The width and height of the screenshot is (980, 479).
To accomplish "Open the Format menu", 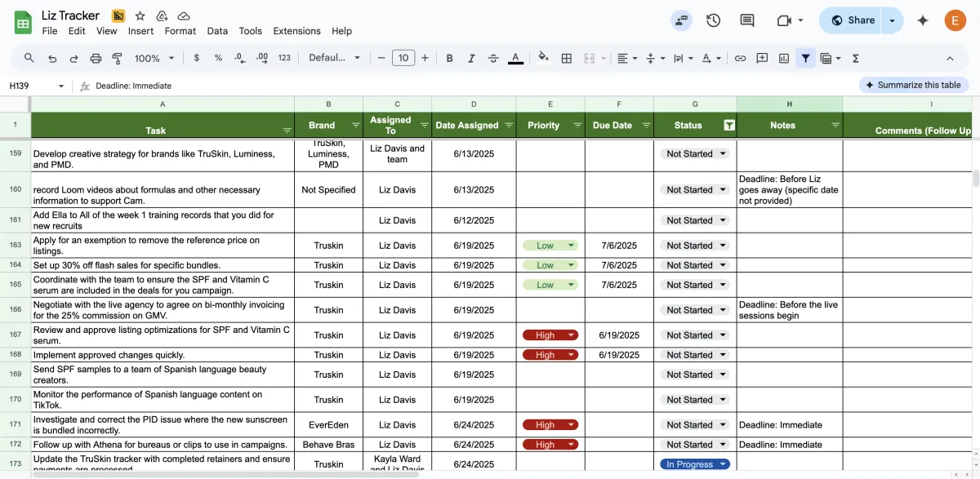I will (180, 31).
